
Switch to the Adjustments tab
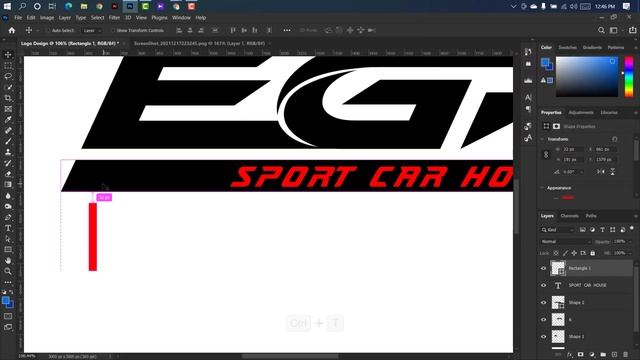point(581,113)
